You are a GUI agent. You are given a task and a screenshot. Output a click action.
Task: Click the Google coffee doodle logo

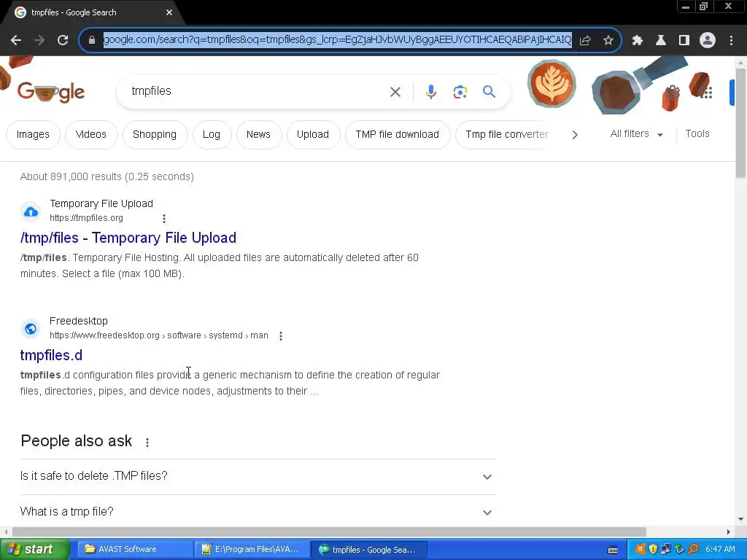51,92
